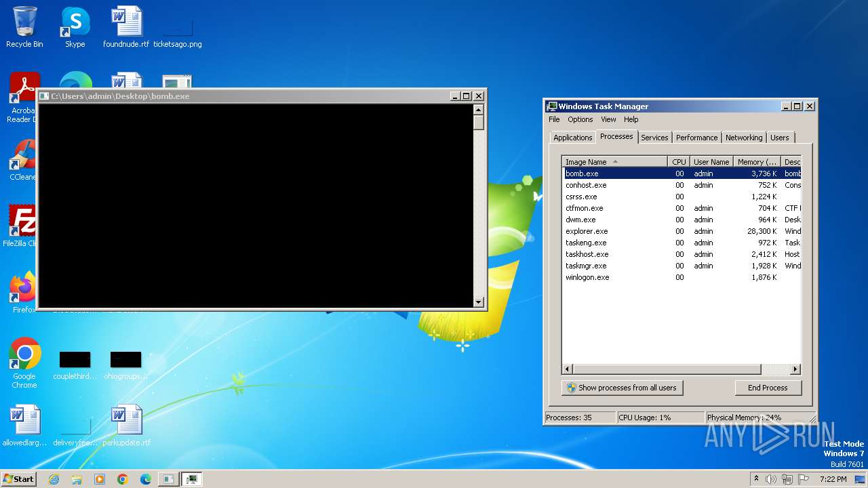The image size is (868, 488).
Task: Open Task Manager Help menu
Action: (631, 119)
